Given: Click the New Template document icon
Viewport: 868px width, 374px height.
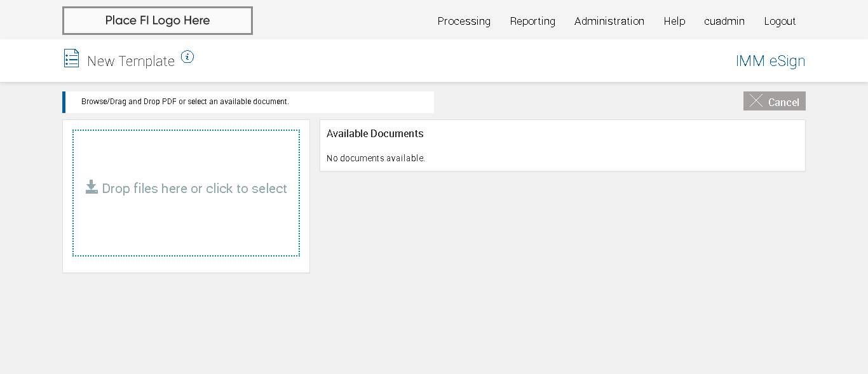Looking at the screenshot, I should (x=71, y=58).
